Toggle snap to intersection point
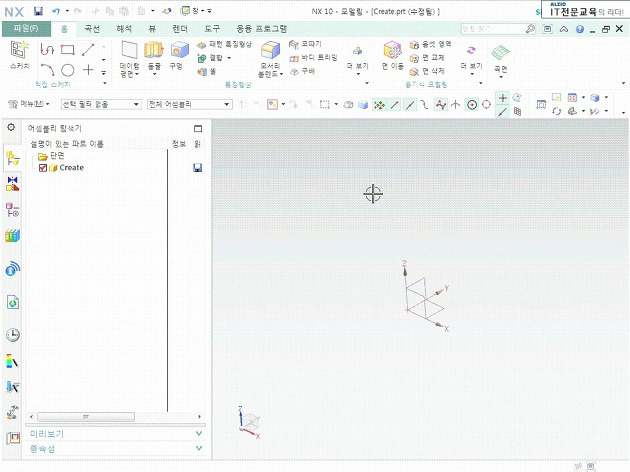630x472 pixels. point(455,105)
